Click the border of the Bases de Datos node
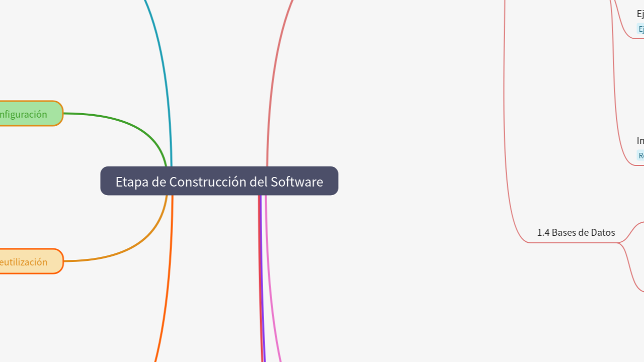Image resolution: width=644 pixels, height=362 pixels. pyautogui.click(x=576, y=242)
